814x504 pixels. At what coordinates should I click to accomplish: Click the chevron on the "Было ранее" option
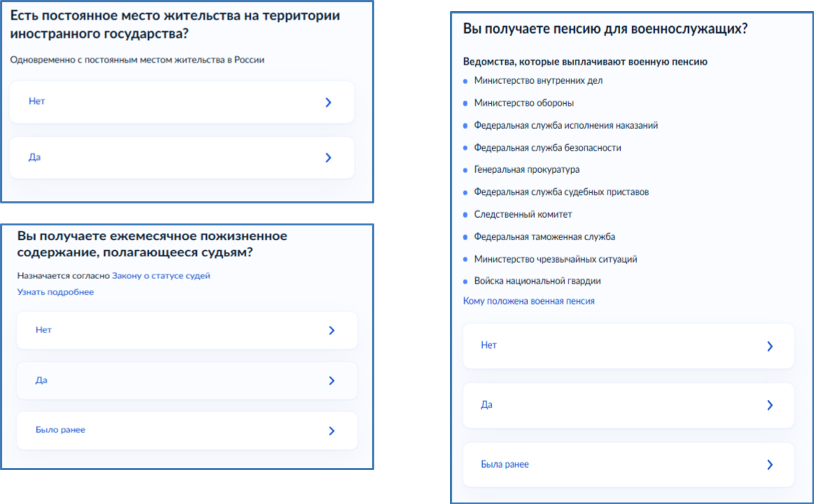(x=332, y=430)
